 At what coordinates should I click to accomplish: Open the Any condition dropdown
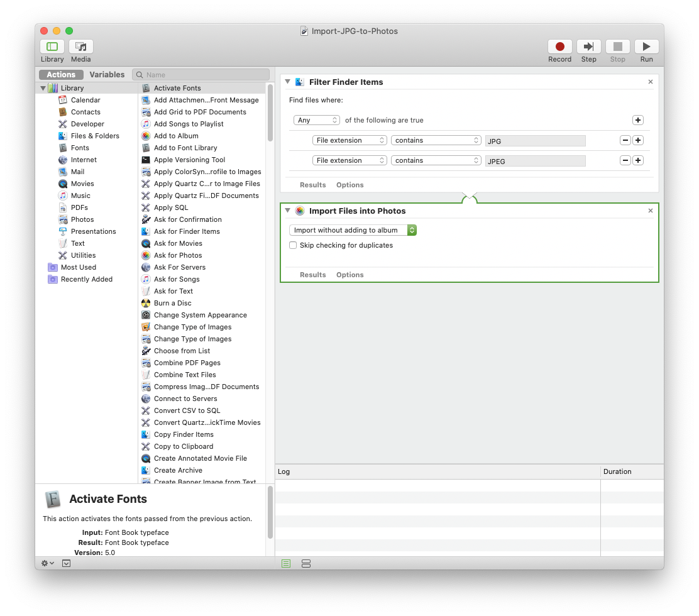click(317, 120)
